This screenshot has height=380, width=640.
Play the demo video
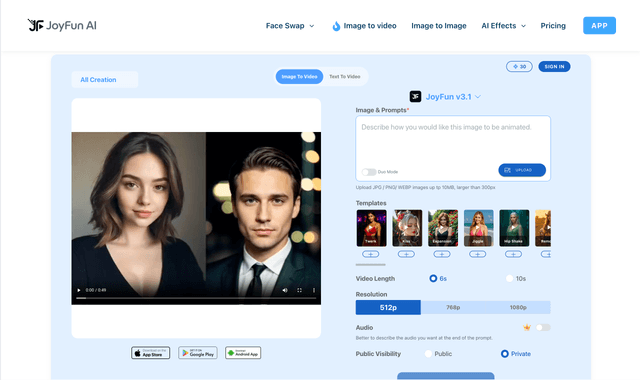pos(79,290)
